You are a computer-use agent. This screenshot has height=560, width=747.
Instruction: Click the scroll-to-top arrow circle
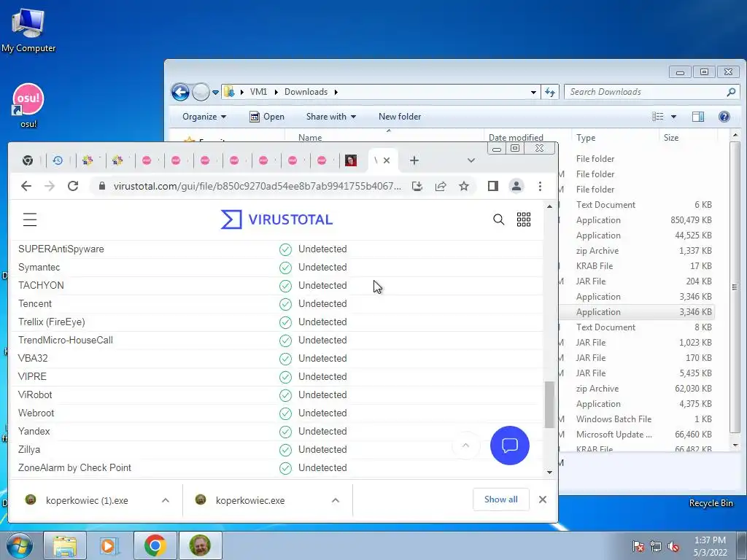pos(466,446)
